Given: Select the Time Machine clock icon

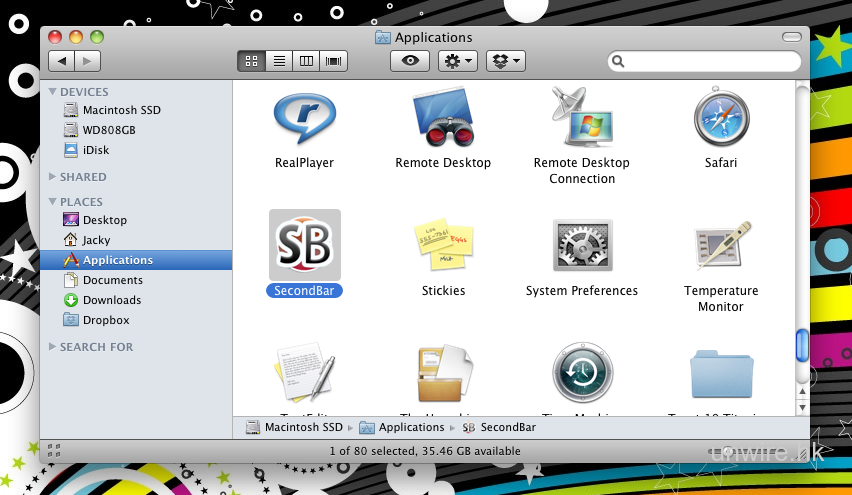Looking at the screenshot, I should tap(582, 373).
